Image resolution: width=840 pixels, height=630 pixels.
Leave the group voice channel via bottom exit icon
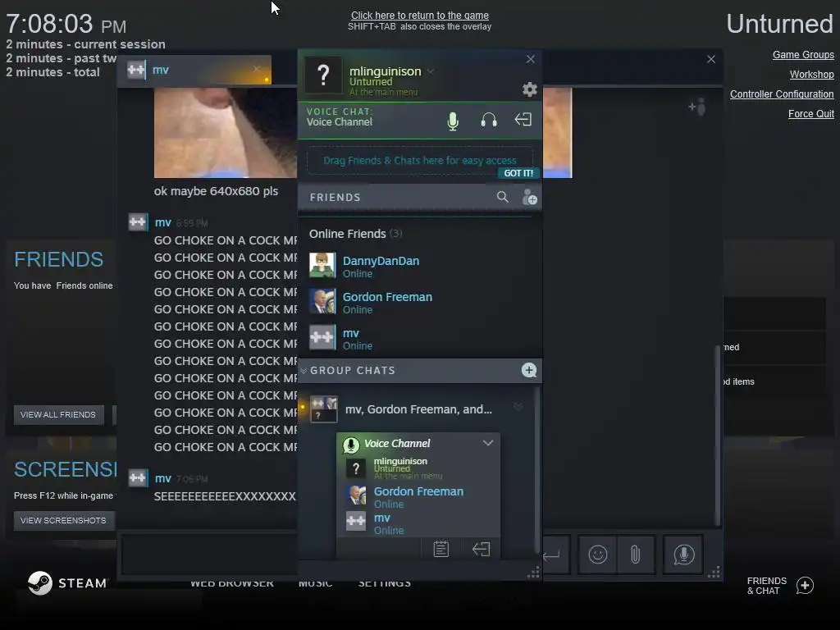pos(481,549)
